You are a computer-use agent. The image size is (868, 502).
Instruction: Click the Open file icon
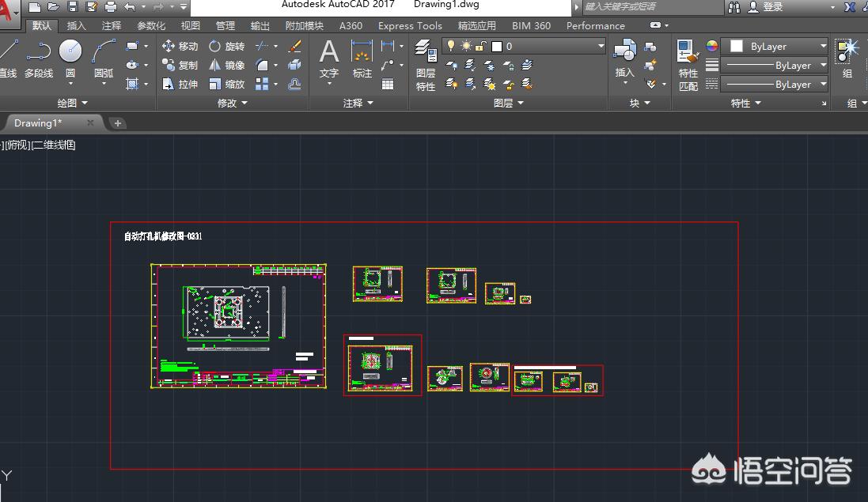pyautogui.click(x=54, y=6)
